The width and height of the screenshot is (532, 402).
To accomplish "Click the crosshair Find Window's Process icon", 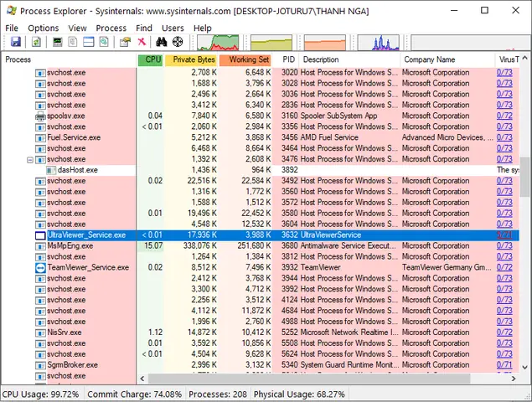I will (x=178, y=42).
